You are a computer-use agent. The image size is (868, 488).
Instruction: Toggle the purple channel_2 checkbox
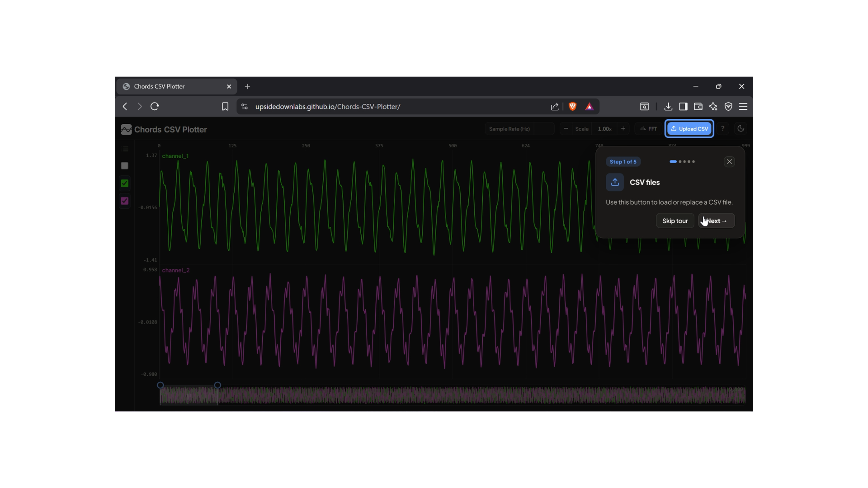click(125, 201)
